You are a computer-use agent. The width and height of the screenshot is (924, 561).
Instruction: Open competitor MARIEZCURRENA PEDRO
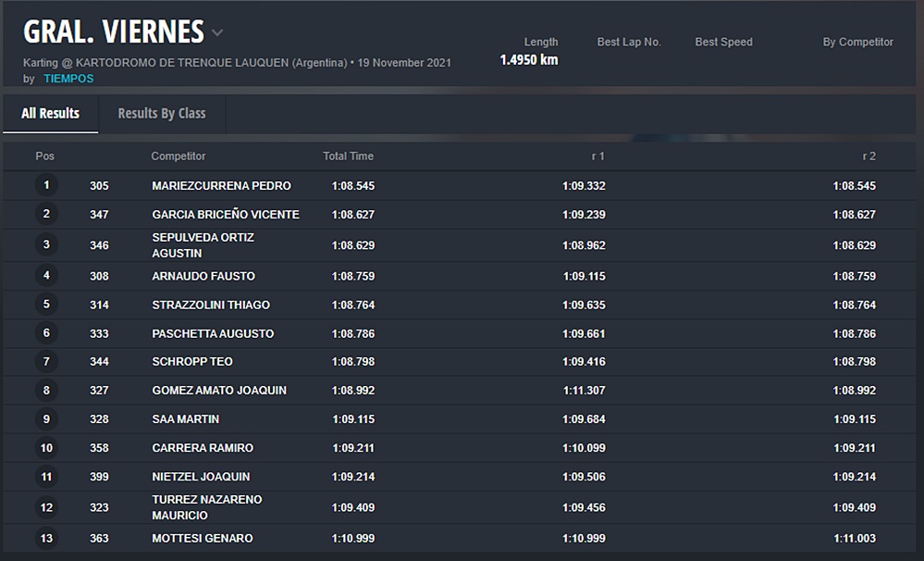(x=221, y=186)
